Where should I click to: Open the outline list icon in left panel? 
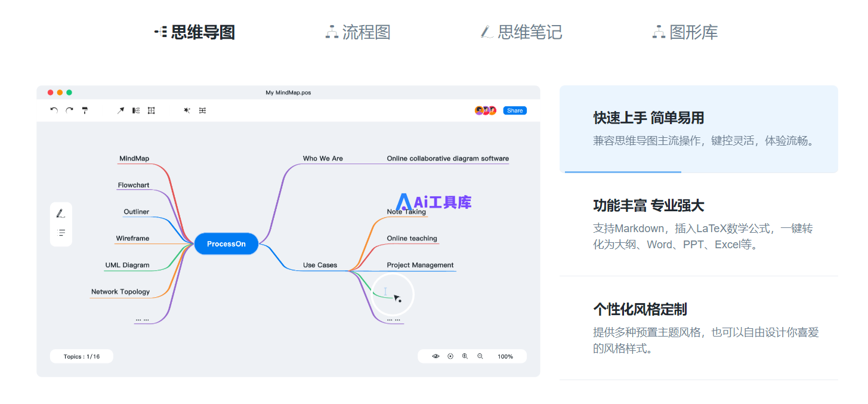point(61,233)
